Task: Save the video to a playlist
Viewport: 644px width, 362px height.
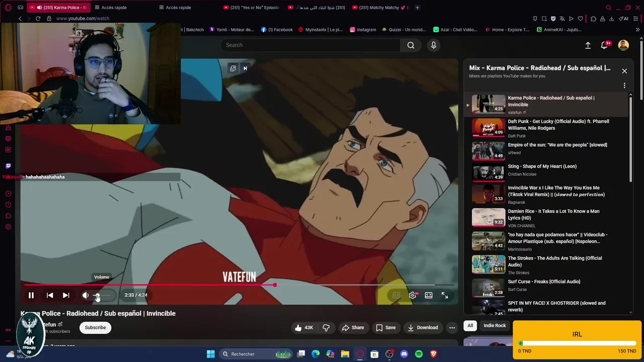Action: [385, 327]
